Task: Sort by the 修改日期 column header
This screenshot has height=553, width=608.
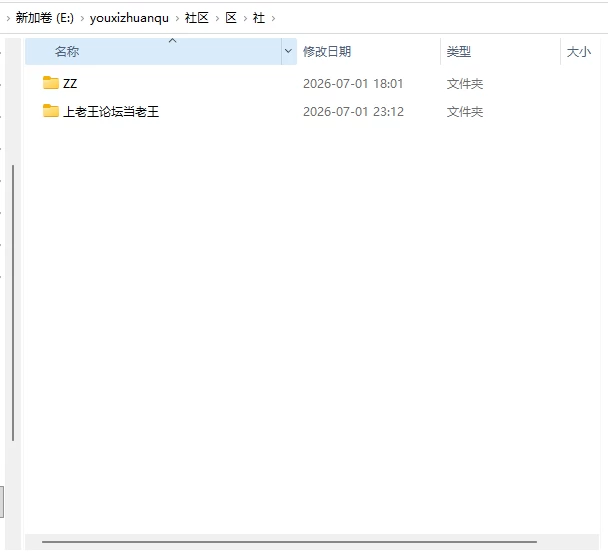Action: (368, 51)
